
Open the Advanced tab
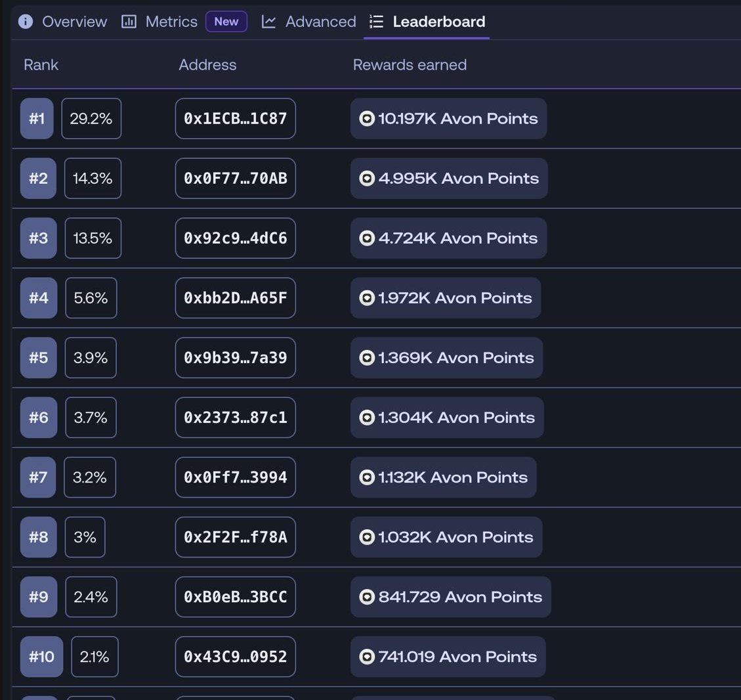coord(308,22)
